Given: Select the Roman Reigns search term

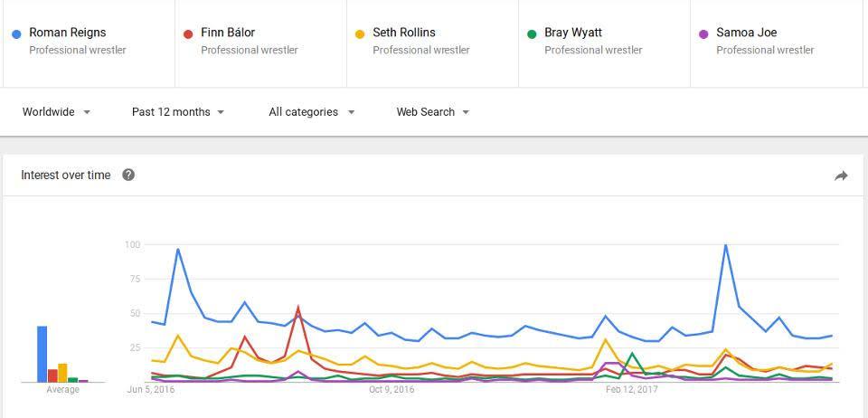Looking at the screenshot, I should pyautogui.click(x=67, y=33).
